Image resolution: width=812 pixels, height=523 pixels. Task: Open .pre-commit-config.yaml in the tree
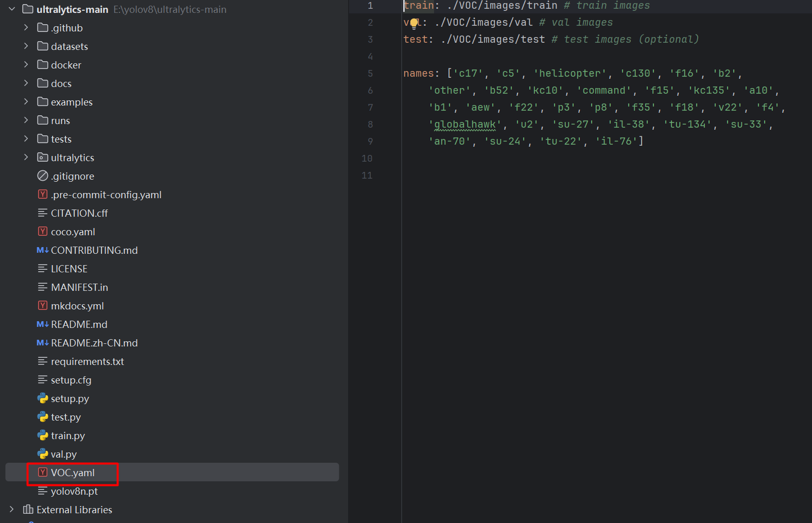(x=106, y=195)
